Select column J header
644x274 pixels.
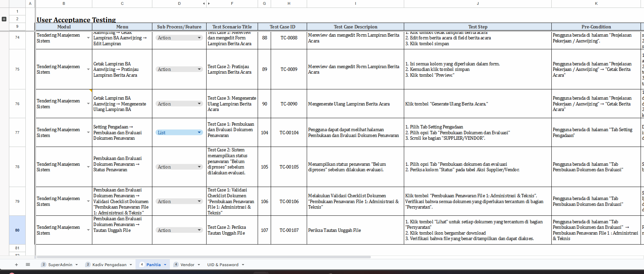tap(478, 3)
